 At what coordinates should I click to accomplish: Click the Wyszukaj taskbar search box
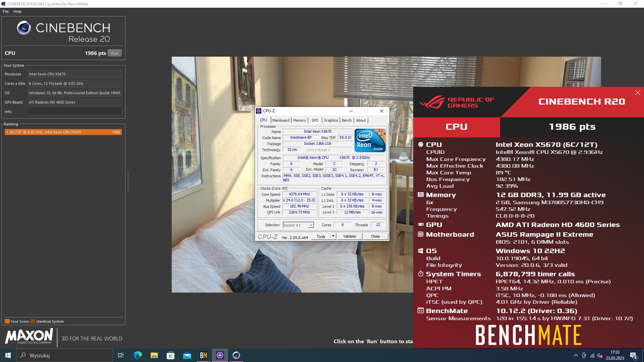click(64, 355)
